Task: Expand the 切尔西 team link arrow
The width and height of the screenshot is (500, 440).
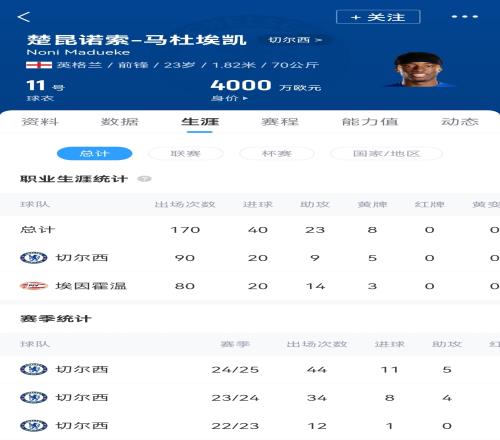Action: coord(295,40)
